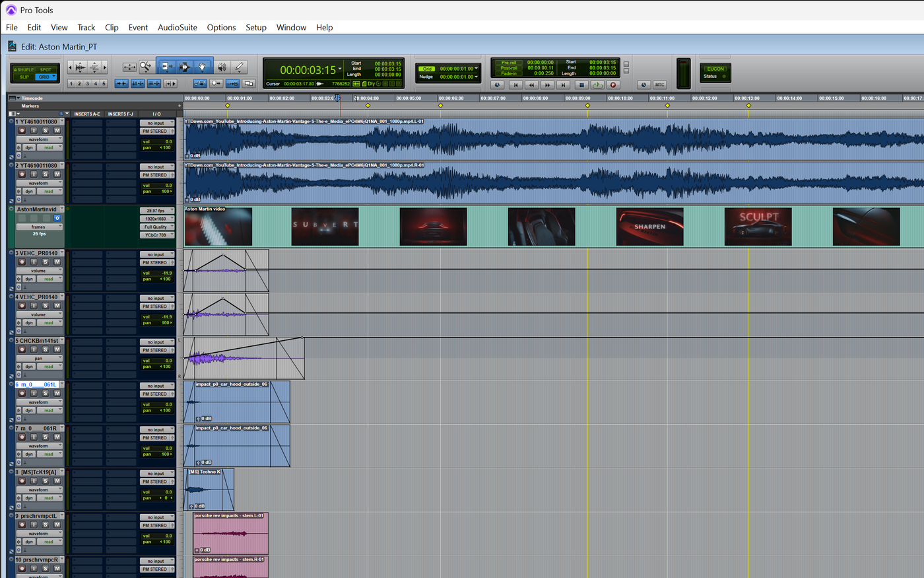Image resolution: width=924 pixels, height=578 pixels.
Task: Click the Rewind transport button
Action: [531, 85]
